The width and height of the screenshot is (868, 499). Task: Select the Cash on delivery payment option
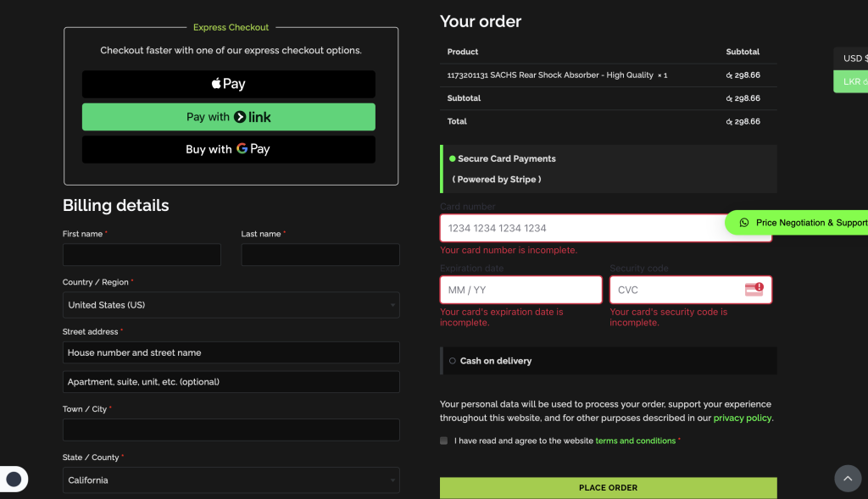(x=452, y=360)
